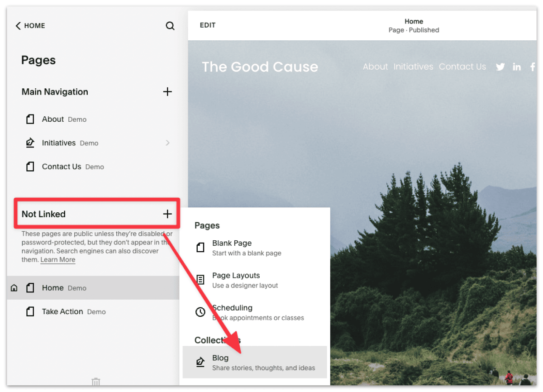Viewport: 543px width, 392px height.
Task: Open the Learn More link
Action: point(57,259)
